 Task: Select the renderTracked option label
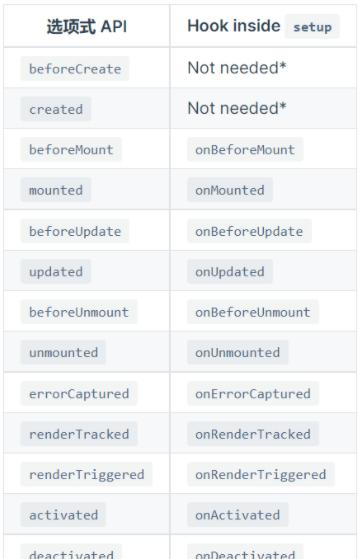click(x=79, y=434)
